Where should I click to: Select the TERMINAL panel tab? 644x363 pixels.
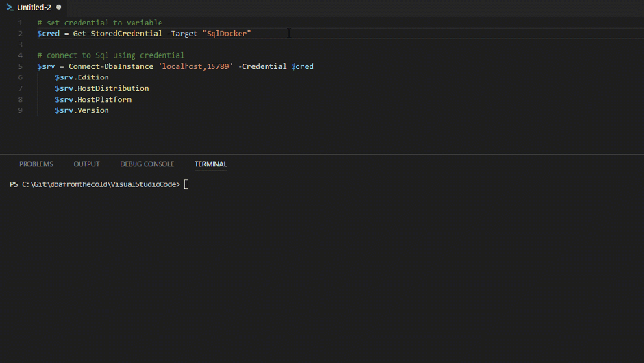pos(210,164)
